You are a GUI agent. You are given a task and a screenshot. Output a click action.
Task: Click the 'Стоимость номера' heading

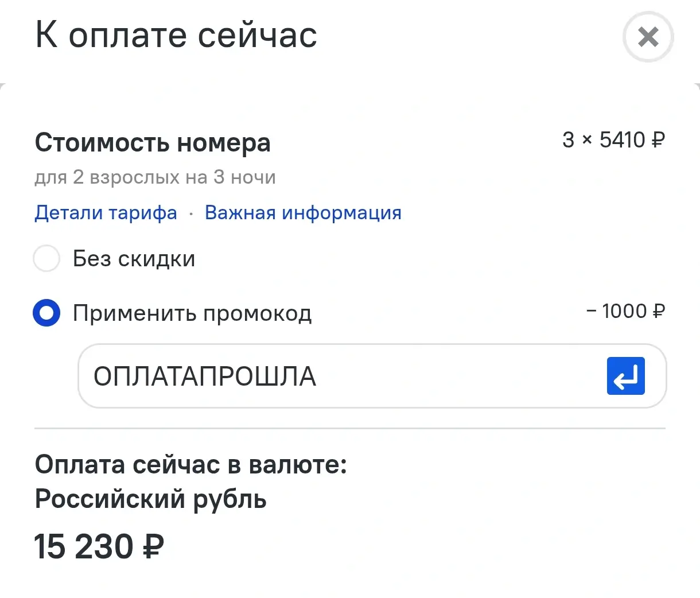point(153,143)
